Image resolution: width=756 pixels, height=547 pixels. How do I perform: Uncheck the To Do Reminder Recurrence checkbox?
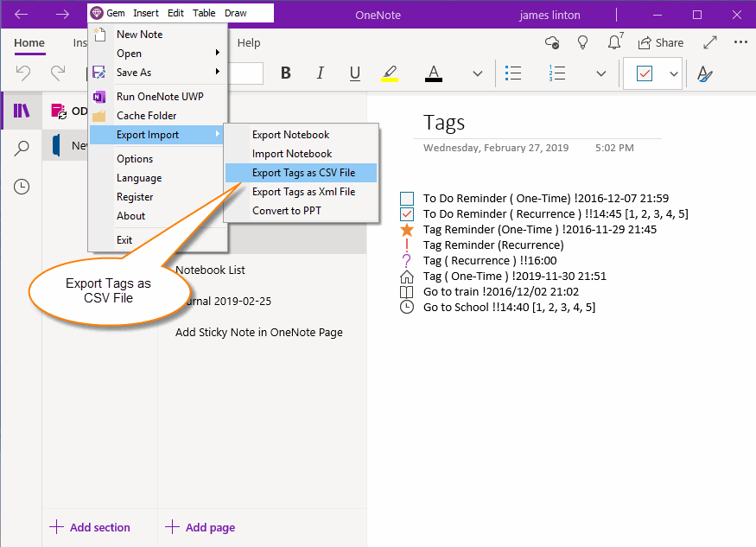coord(407,213)
